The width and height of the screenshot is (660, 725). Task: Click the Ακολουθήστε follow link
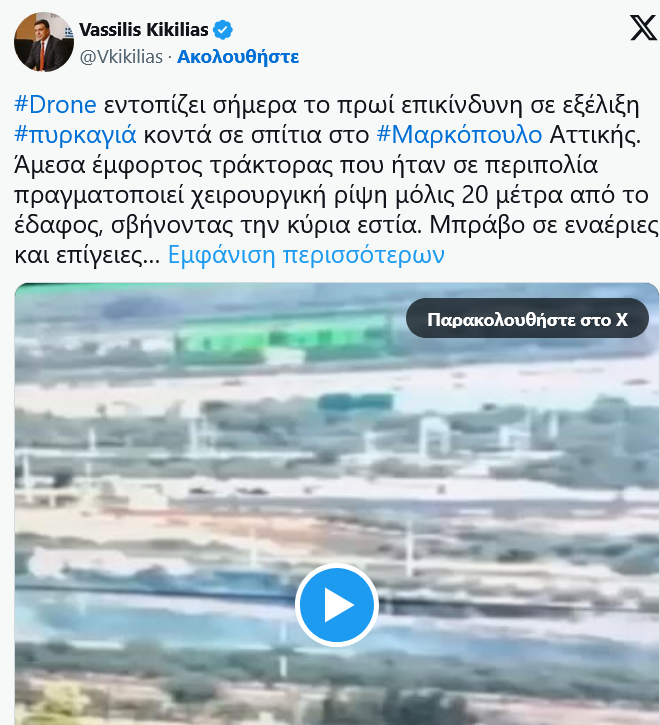[238, 56]
